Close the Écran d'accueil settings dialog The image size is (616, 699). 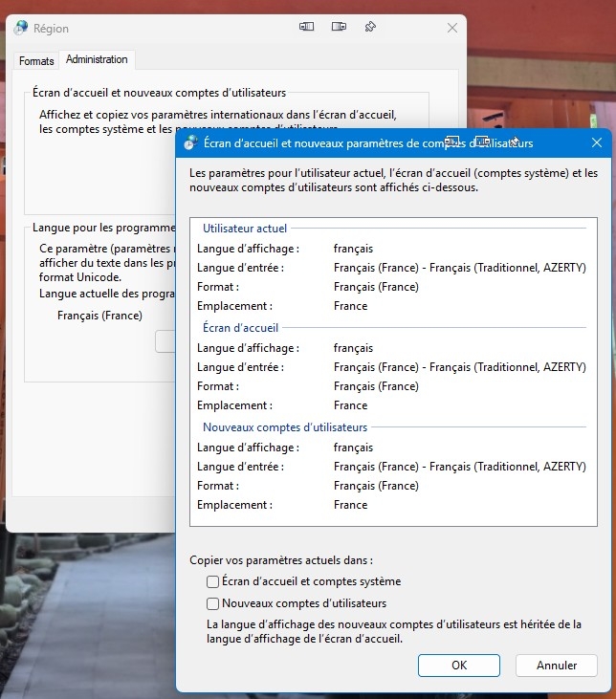tap(597, 142)
